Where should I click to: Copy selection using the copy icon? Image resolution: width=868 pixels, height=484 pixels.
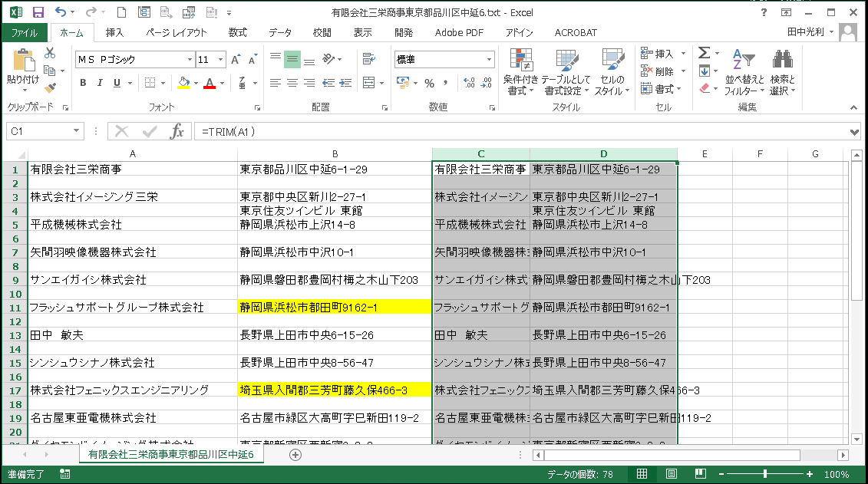coord(50,71)
